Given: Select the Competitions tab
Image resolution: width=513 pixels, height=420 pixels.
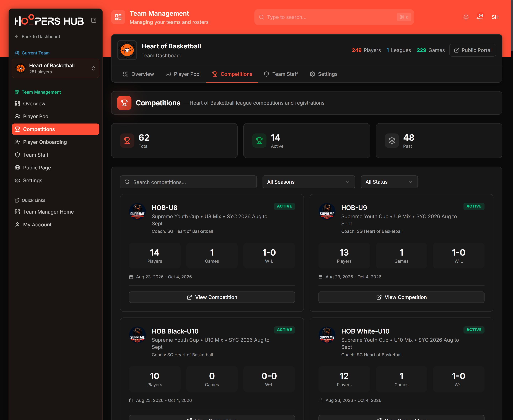Looking at the screenshot, I should [x=232, y=74].
